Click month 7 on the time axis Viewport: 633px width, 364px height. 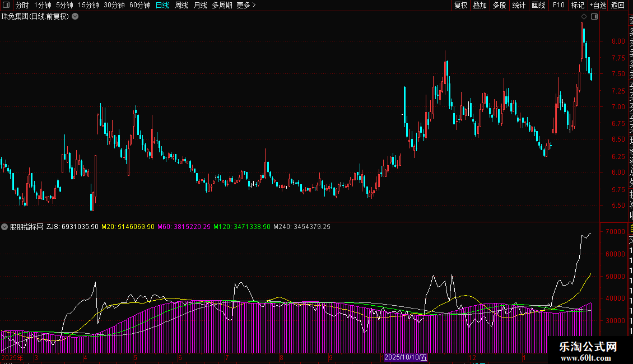(x=227, y=358)
